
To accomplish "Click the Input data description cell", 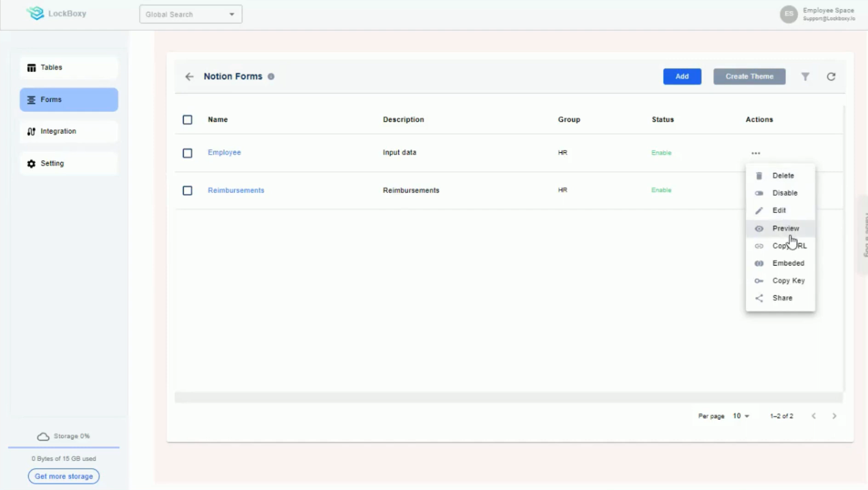I will (400, 153).
